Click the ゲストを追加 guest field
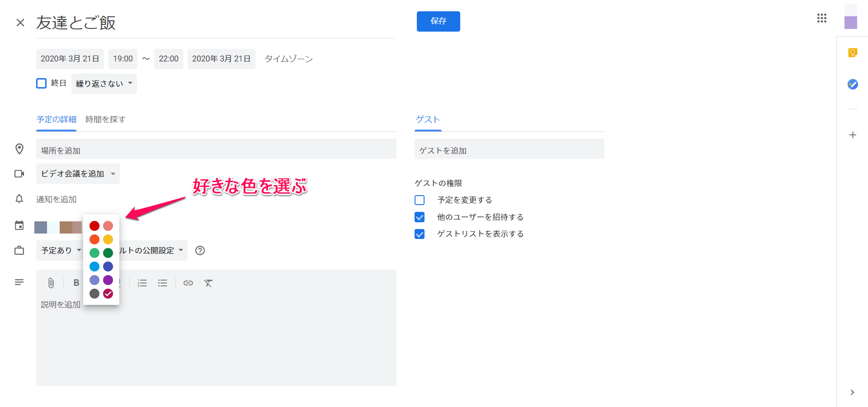This screenshot has width=868, height=407. 509,149
